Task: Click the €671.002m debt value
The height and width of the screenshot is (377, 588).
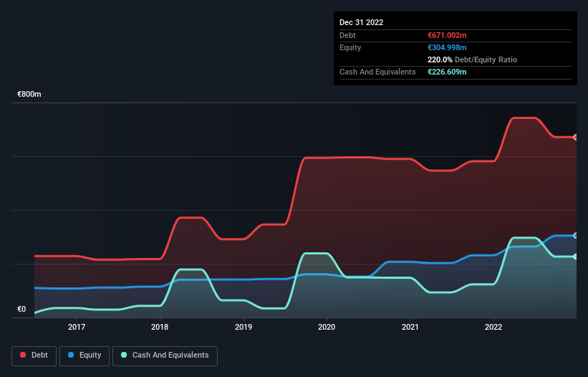Action: [447, 35]
